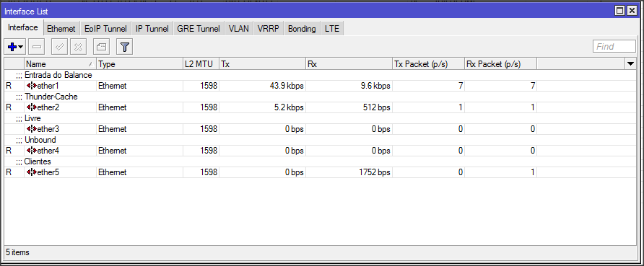This screenshot has width=644, height=266.
Task: Close the Interface List window
Action: 632,11
